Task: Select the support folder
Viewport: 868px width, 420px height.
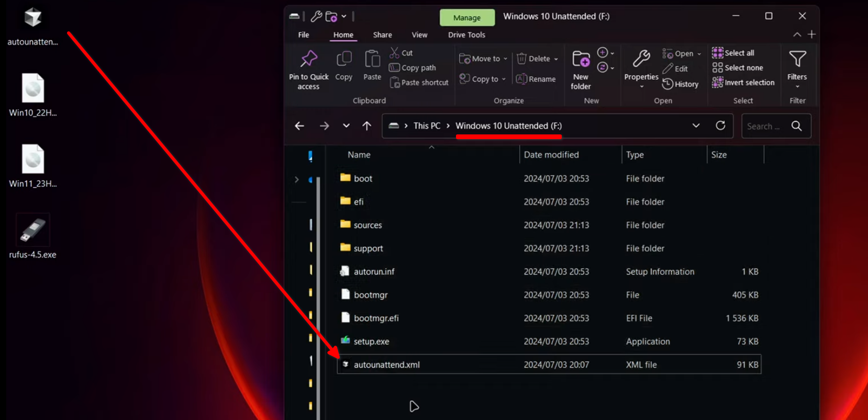Action: 549,248
